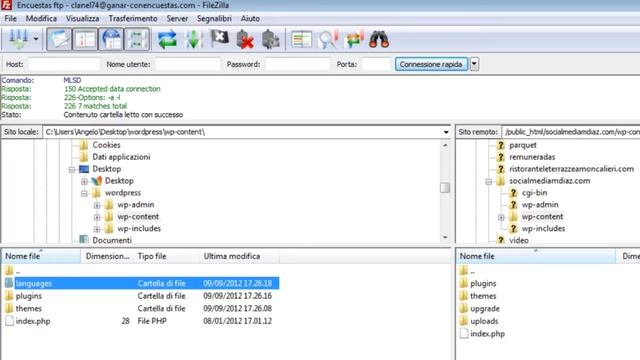
Task: Toggle processing of transfer queue
Action: 194,39
